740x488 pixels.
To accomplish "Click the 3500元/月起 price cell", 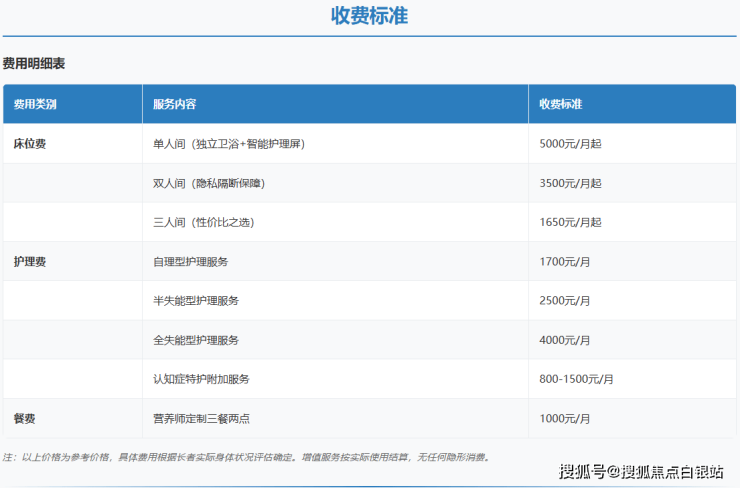I will point(570,183).
